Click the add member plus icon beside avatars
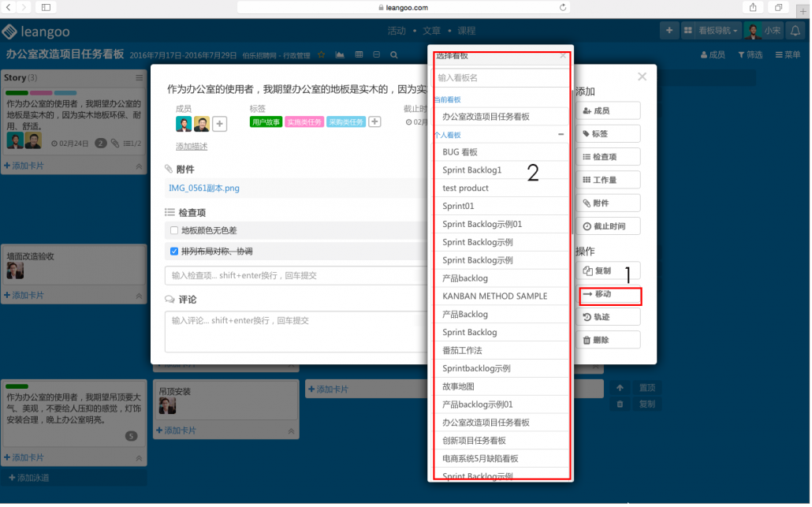The width and height of the screenshot is (812, 507). [x=220, y=124]
